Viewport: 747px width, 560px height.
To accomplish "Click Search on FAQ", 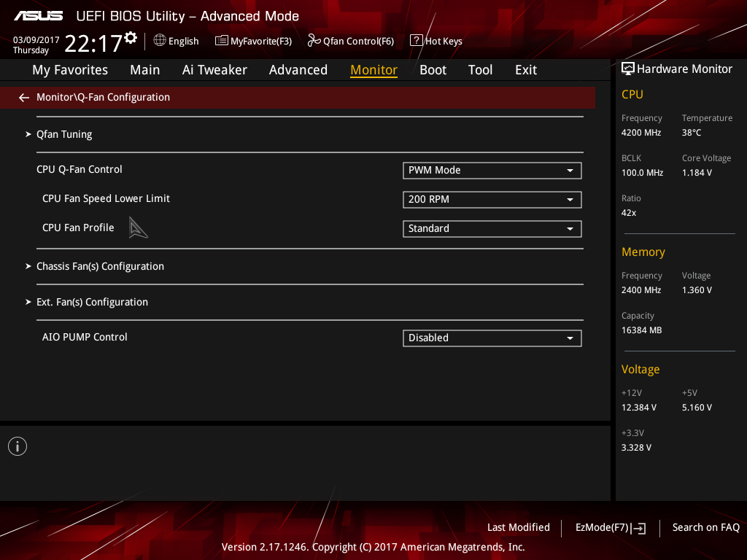I will (705, 528).
